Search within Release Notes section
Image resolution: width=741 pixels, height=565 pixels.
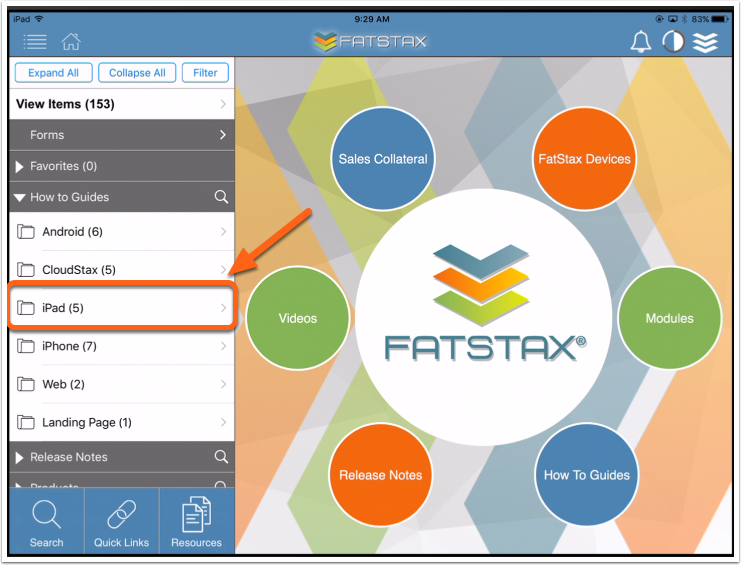(221, 456)
